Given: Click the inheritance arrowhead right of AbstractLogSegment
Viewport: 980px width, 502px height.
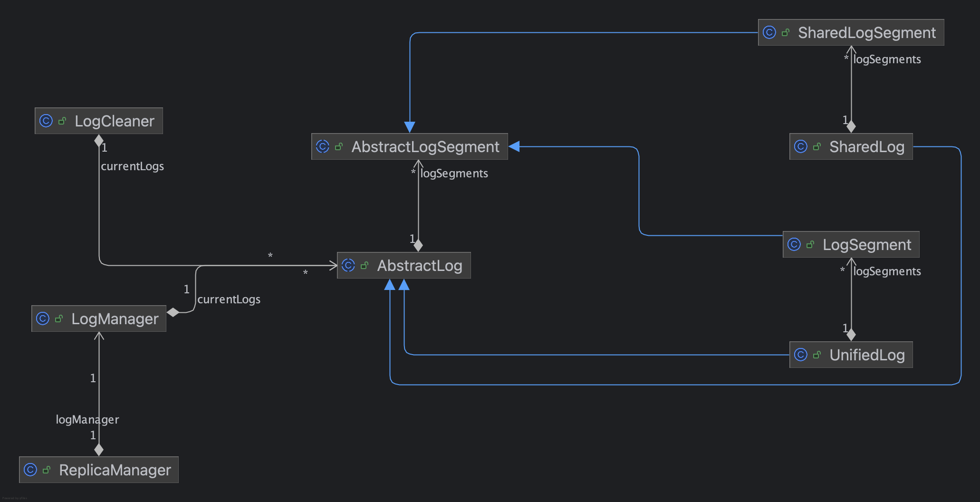Looking at the screenshot, I should click(x=514, y=146).
